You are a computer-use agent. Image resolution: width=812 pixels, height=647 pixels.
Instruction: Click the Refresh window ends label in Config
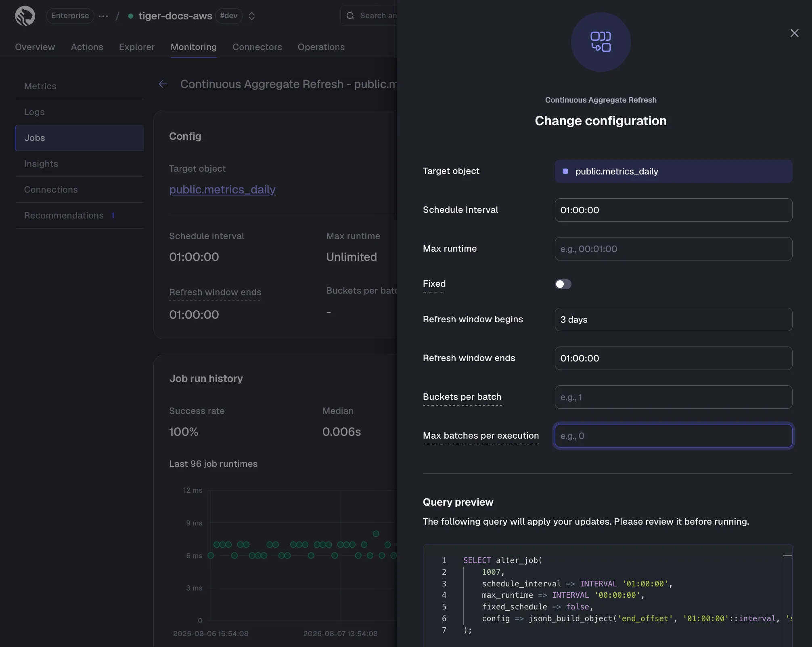pos(215,292)
